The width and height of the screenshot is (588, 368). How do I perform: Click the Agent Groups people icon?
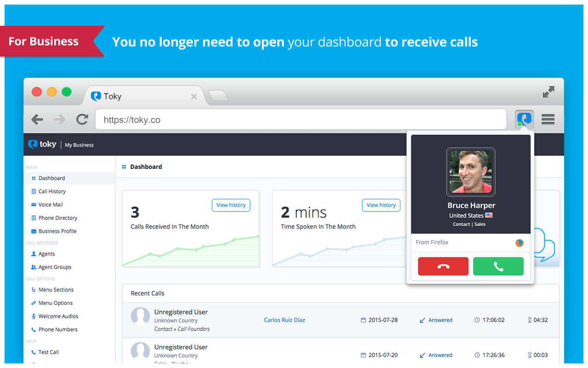point(34,267)
